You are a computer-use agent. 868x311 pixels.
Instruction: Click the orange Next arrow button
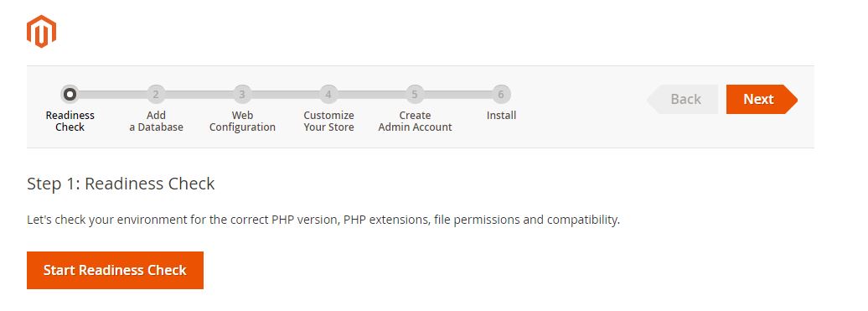(x=762, y=99)
